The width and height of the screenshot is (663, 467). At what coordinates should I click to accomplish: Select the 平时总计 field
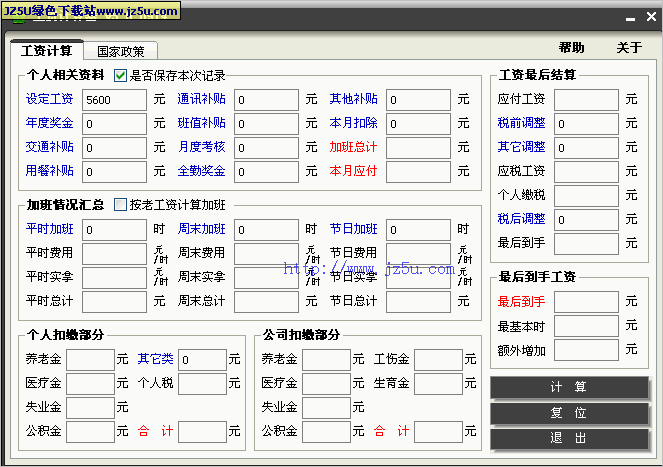pos(114,302)
